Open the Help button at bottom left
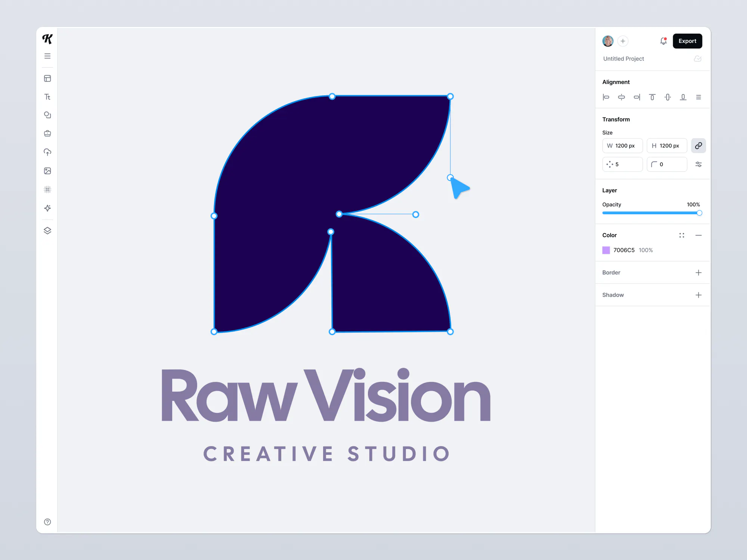The image size is (747, 560). coord(47,522)
